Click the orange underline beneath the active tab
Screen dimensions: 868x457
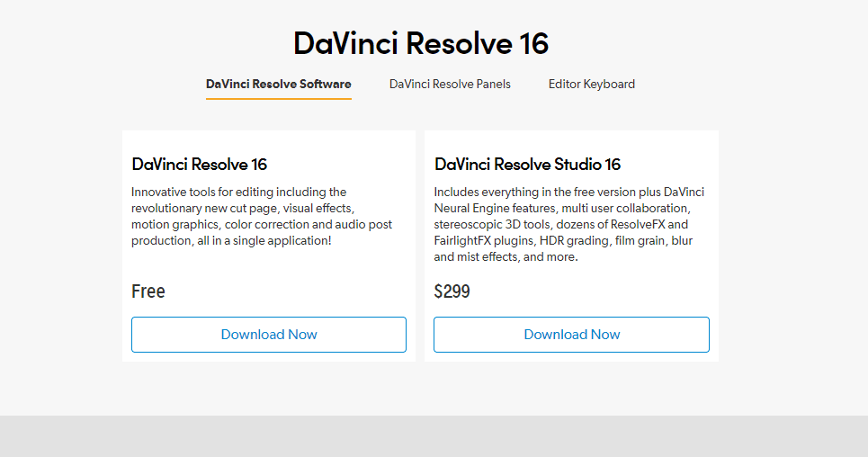(278, 98)
